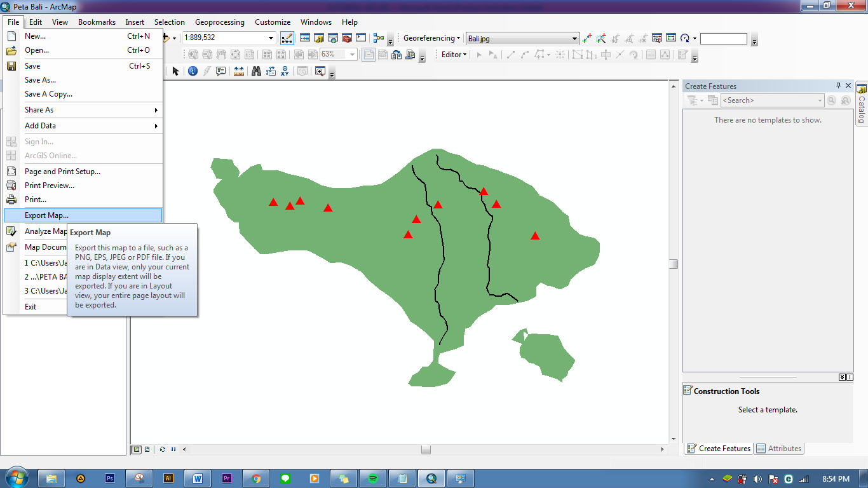This screenshot has height=488, width=868.
Task: Open the ModelBuilder window
Action: (379, 37)
